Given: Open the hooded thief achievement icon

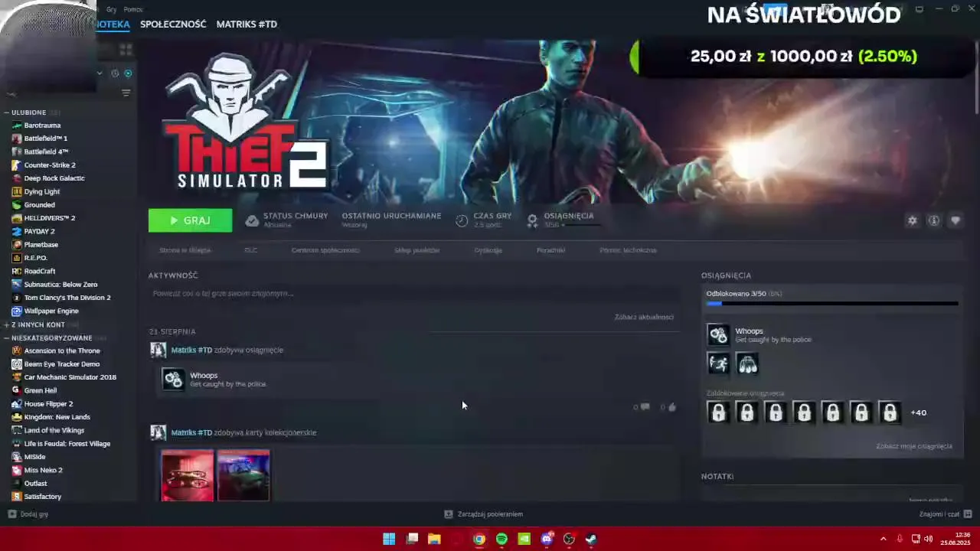Looking at the screenshot, I should click(x=747, y=364).
